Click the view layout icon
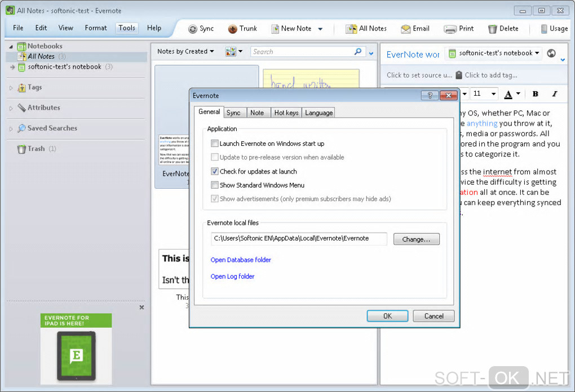 tap(231, 52)
